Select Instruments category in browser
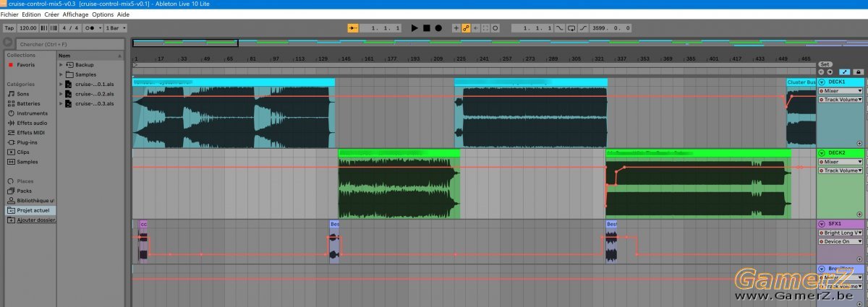Image resolution: width=868 pixels, height=307 pixels. click(x=31, y=113)
